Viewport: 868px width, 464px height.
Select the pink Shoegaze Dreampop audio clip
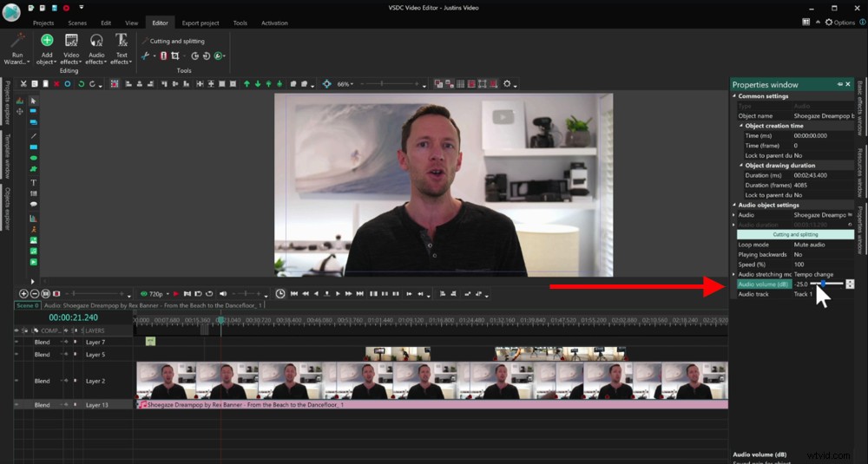pyautogui.click(x=431, y=405)
